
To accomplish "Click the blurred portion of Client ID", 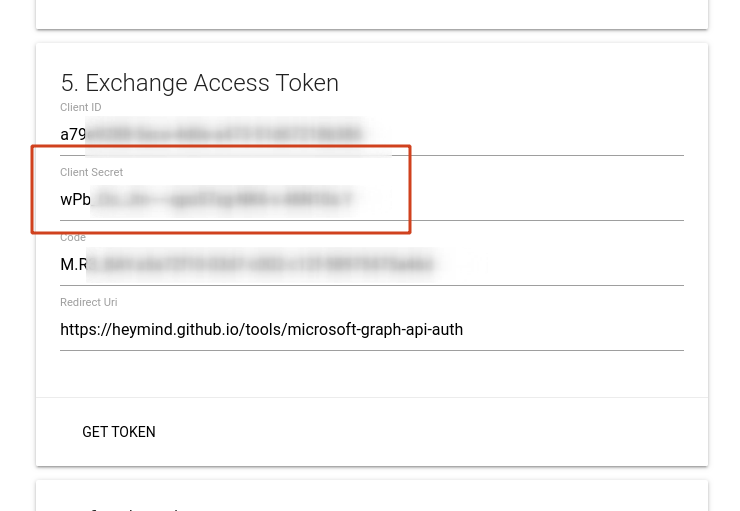I will (x=224, y=135).
